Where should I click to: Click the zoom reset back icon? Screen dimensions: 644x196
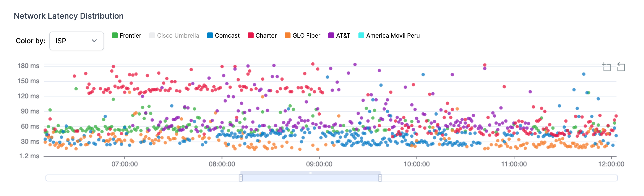point(621,67)
